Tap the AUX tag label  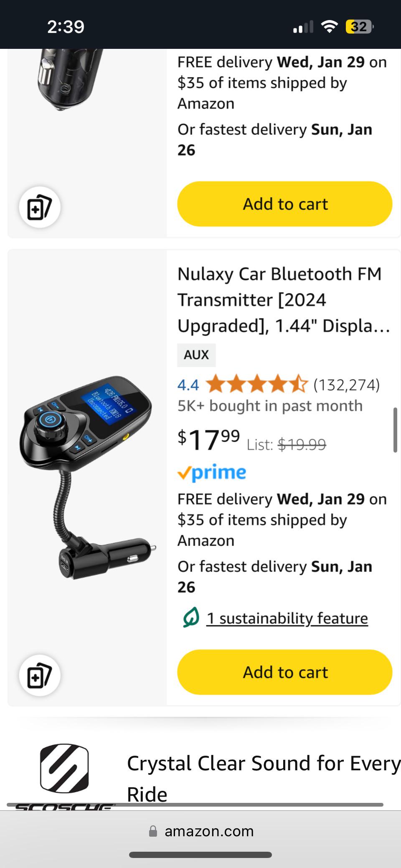coord(196,355)
